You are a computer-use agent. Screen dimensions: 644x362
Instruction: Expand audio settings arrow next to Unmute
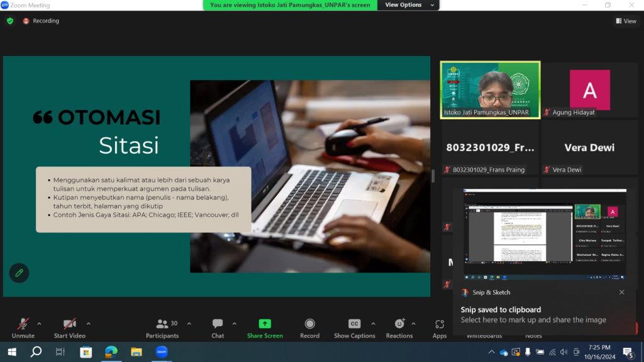[39, 324]
